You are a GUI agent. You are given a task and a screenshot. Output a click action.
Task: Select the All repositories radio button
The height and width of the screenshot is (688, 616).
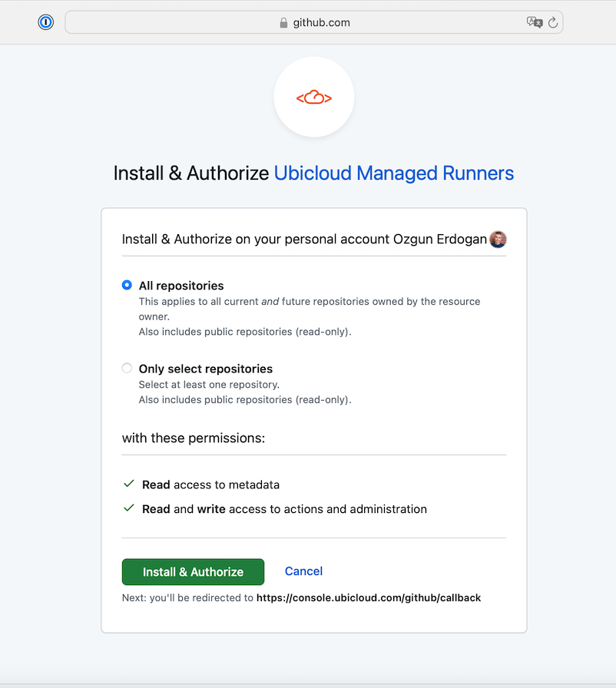[127, 285]
